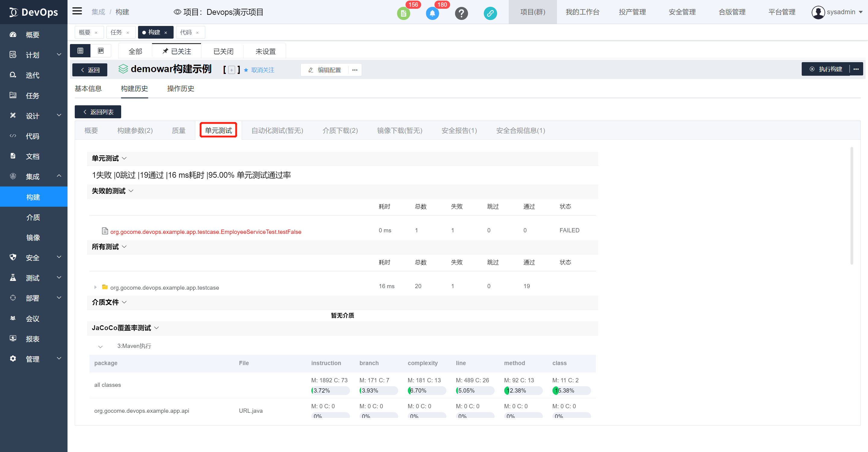Expand the org.gocome.devops.example.app.testcase folder row
This screenshot has height=452, width=868.
click(95, 287)
